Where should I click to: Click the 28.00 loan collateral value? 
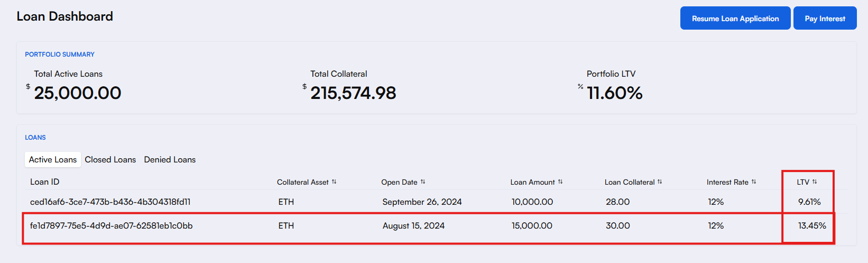click(x=617, y=202)
